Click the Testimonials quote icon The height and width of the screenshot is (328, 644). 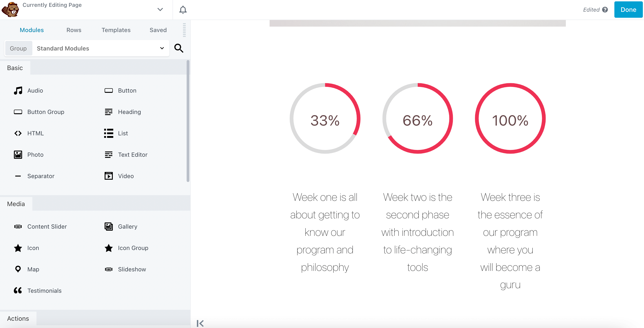point(18,290)
